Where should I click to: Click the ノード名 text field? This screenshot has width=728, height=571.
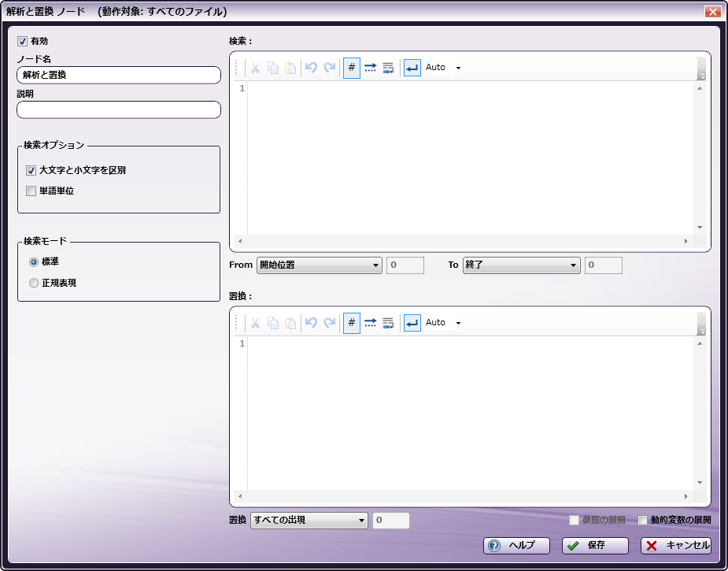click(x=118, y=75)
